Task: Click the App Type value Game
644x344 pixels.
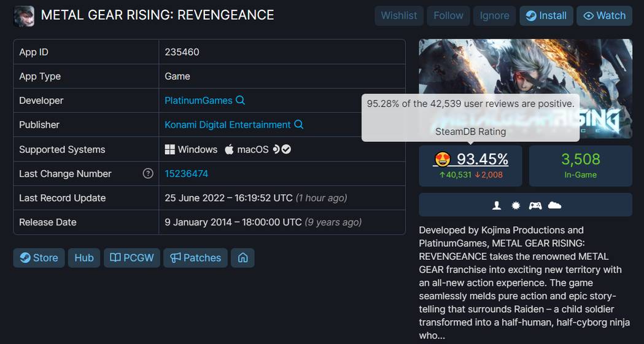Action: click(177, 76)
